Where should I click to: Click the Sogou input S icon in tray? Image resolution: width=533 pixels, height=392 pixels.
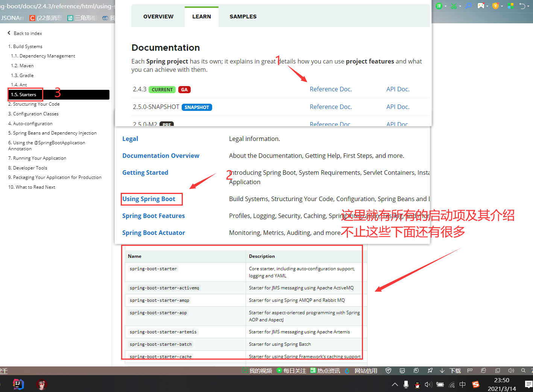click(475, 384)
